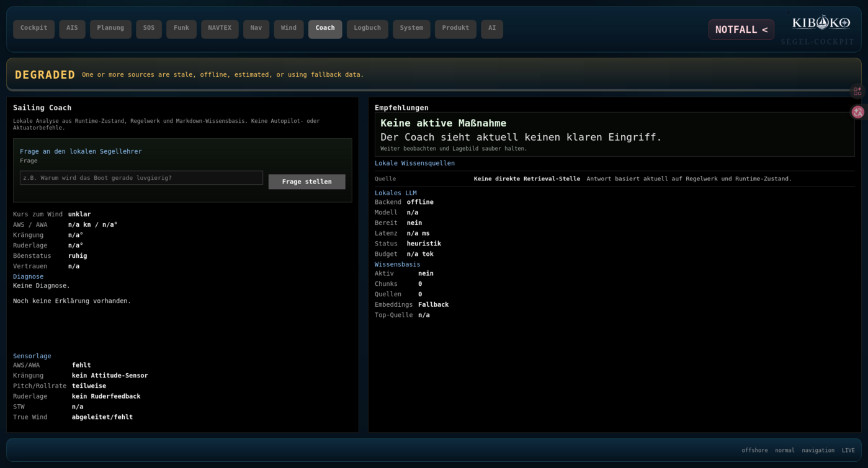Image resolution: width=868 pixels, height=468 pixels.
Task: Focus the Frage question input field
Action: click(x=141, y=178)
